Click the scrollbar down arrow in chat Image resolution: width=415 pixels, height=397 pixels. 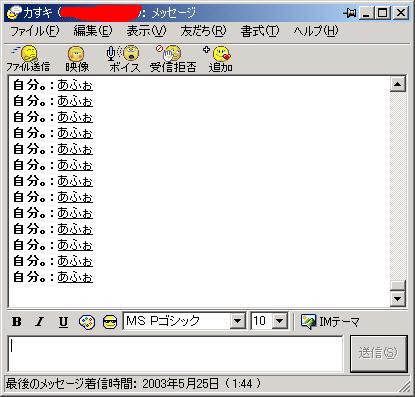point(398,299)
